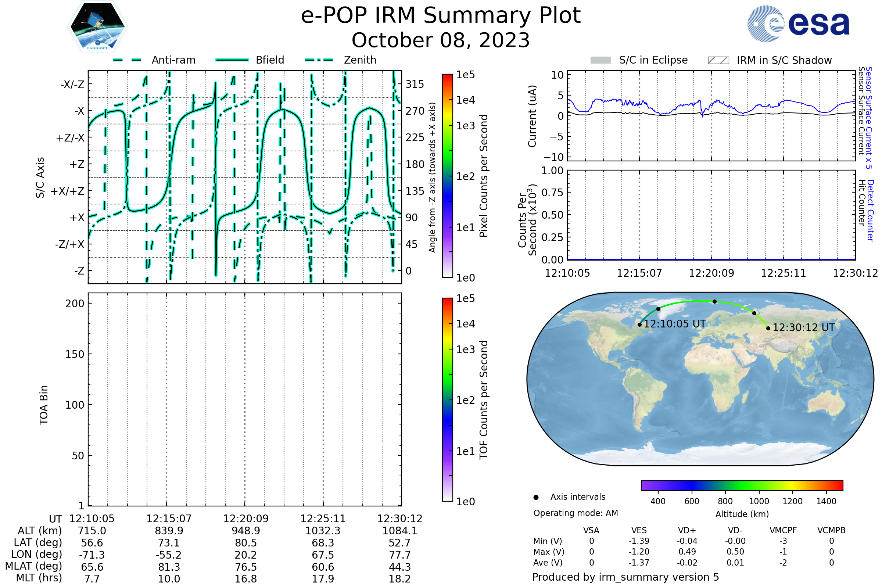Image resolution: width=882 pixels, height=588 pixels.
Task: Click the IRM in S/C Shadow hatched swatch
Action: point(718,60)
